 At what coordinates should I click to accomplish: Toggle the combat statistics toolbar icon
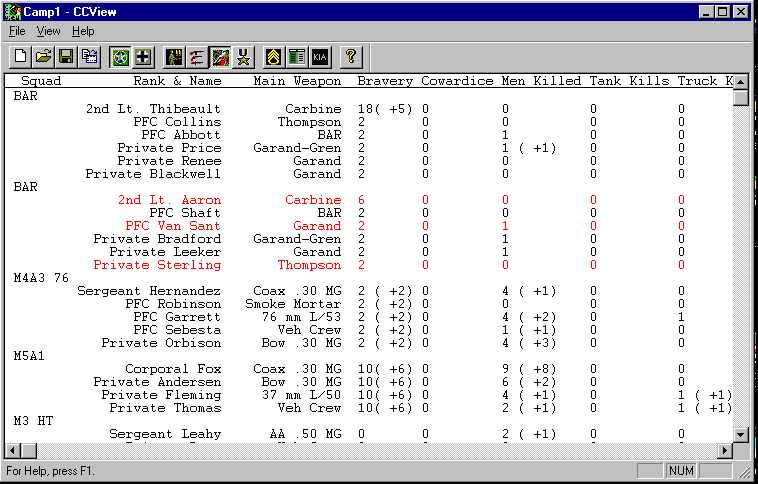pos(220,57)
